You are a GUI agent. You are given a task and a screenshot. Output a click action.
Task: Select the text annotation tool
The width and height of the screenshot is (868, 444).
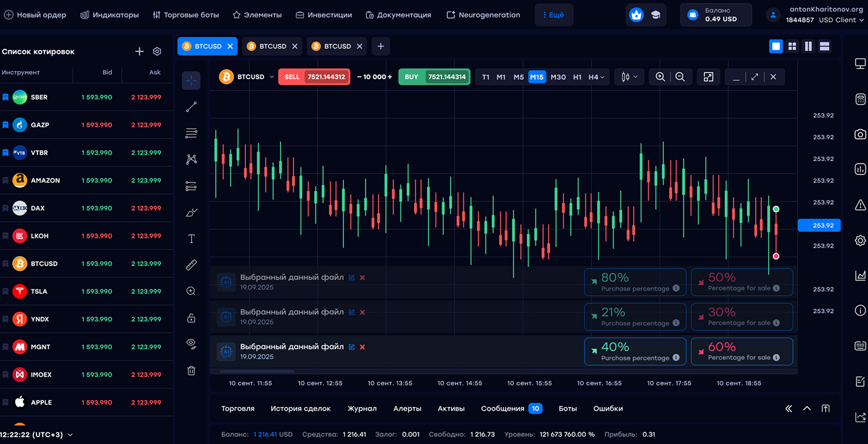191,239
